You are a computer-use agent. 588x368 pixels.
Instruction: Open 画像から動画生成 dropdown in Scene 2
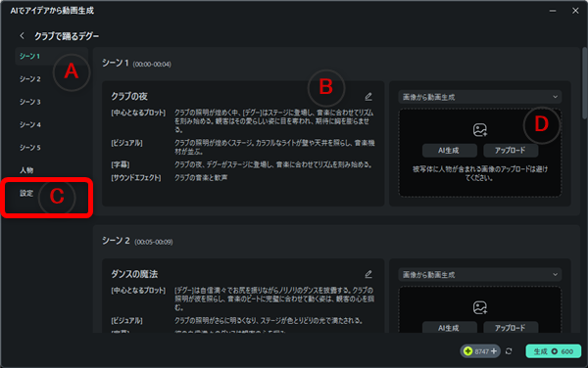479,275
